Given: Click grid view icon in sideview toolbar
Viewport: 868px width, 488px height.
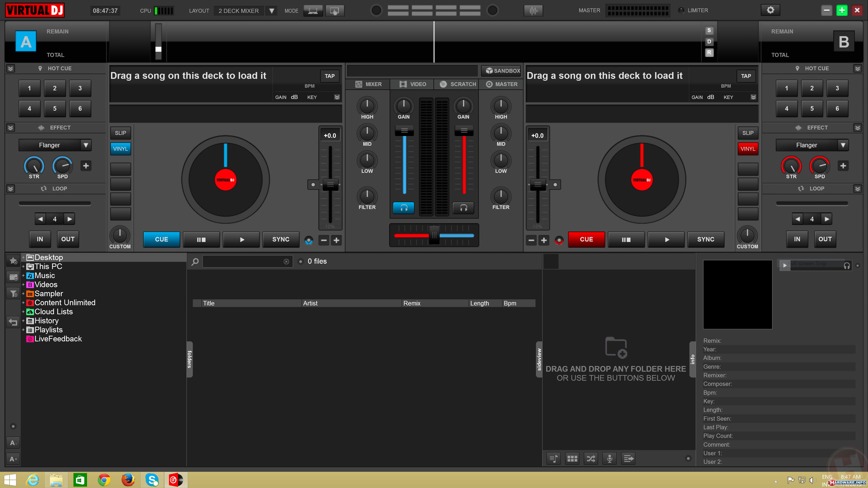Looking at the screenshot, I should [572, 458].
